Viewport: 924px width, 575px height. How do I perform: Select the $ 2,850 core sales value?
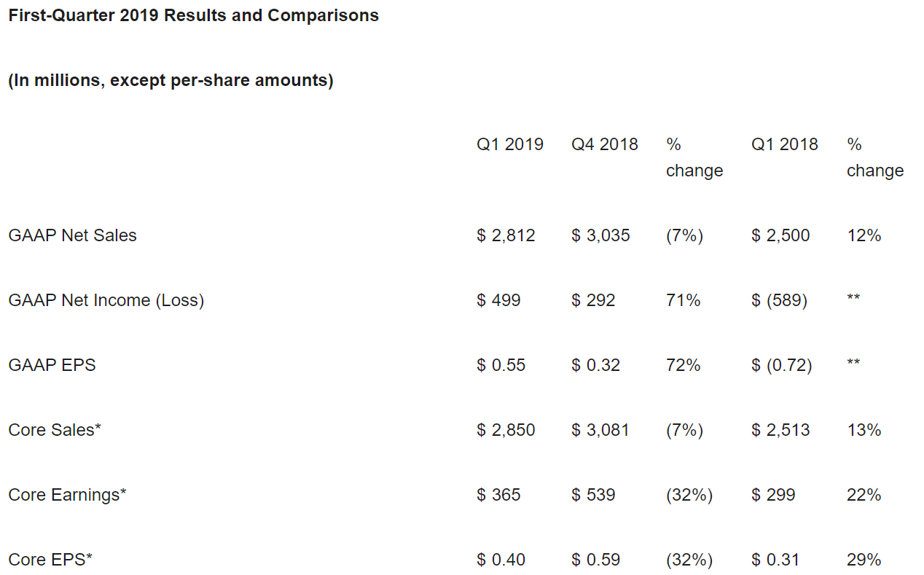pyautogui.click(x=506, y=430)
